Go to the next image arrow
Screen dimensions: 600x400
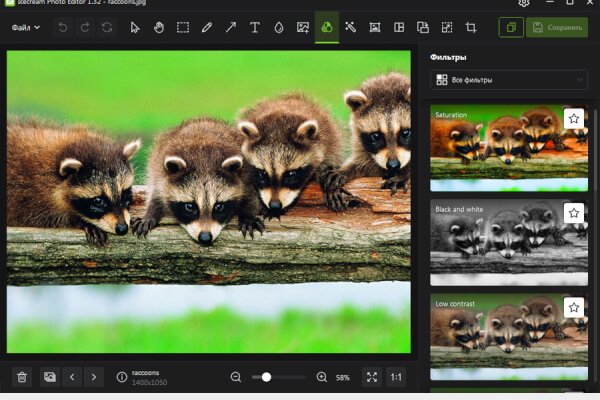point(94,377)
